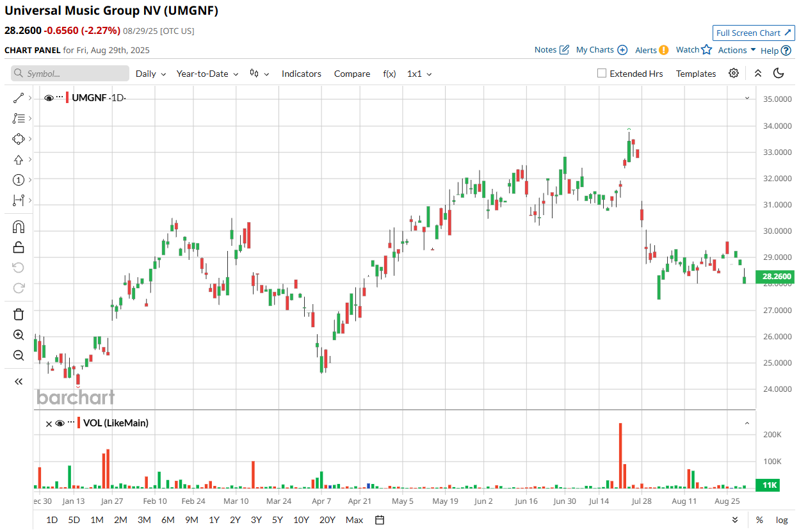Toggle log scale button
This screenshot has height=532, width=808.
(x=782, y=520)
